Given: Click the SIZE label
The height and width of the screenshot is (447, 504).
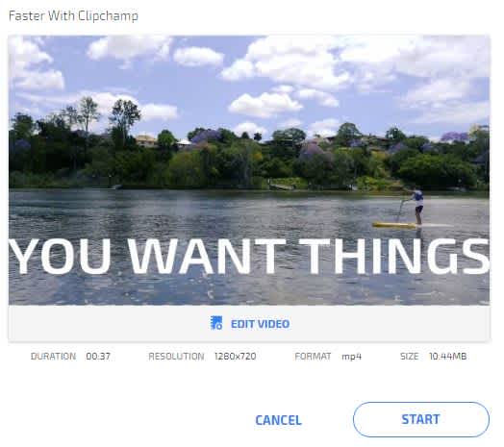Looking at the screenshot, I should point(409,356).
